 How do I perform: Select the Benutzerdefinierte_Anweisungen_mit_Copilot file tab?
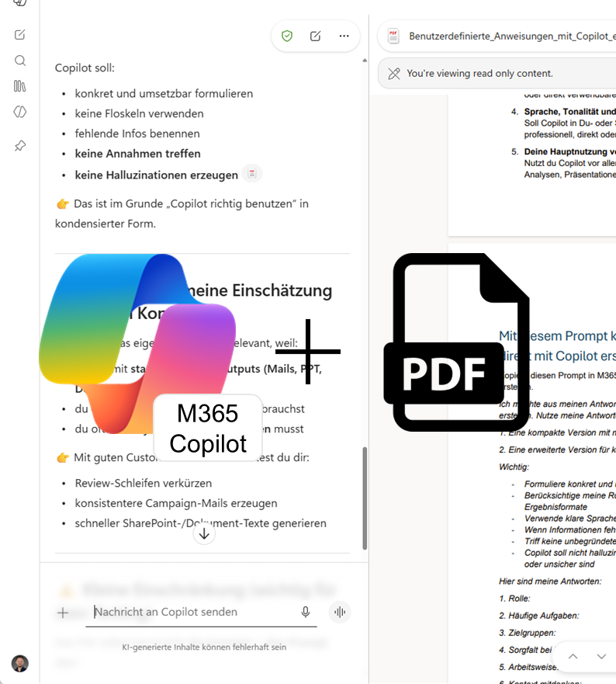497,36
